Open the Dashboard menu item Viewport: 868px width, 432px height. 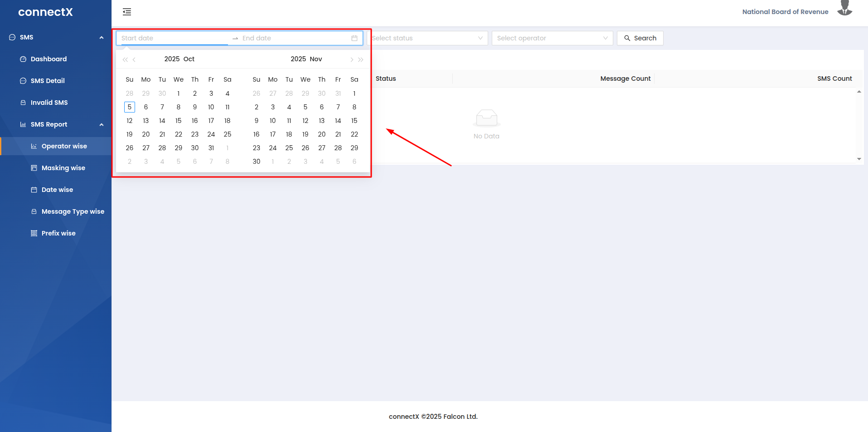coord(48,59)
